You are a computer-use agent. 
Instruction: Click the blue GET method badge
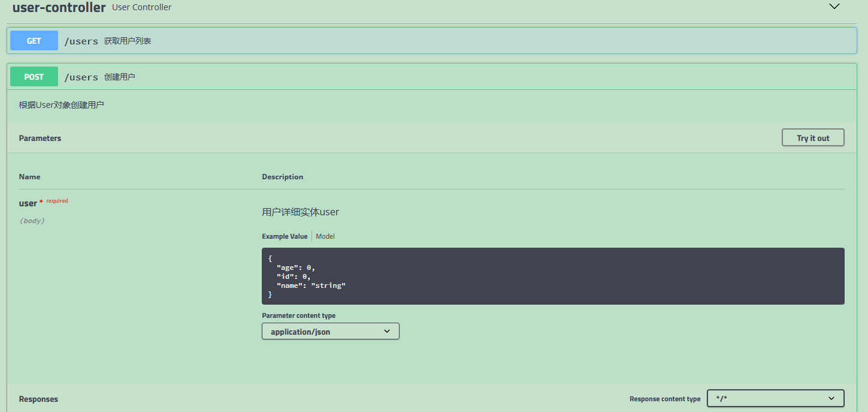[x=34, y=41]
